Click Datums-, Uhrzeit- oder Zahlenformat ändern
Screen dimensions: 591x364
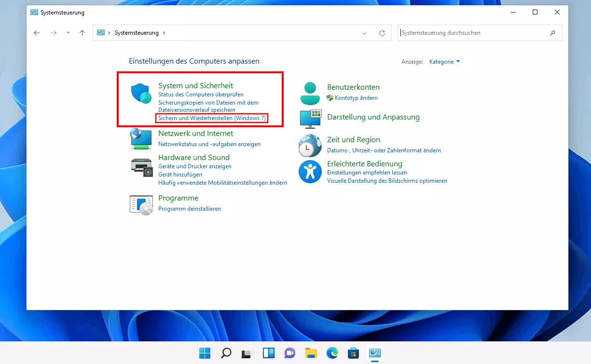click(384, 150)
